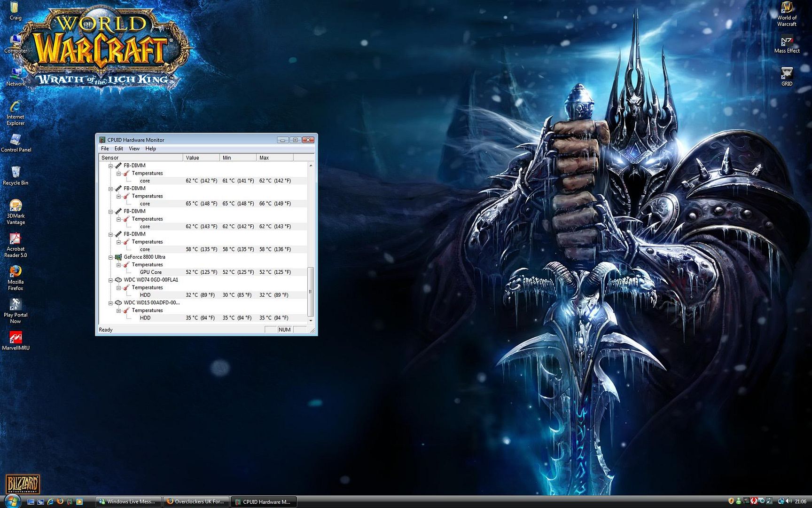Open Acrobat Reader 5.0 shortcut
The image size is (812, 508).
click(x=16, y=245)
